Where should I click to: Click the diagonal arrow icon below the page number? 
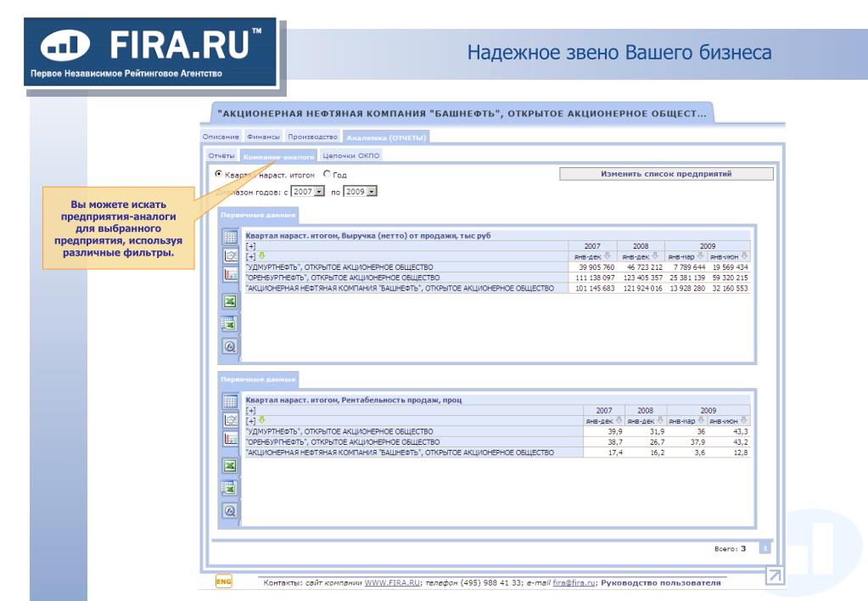775,576
